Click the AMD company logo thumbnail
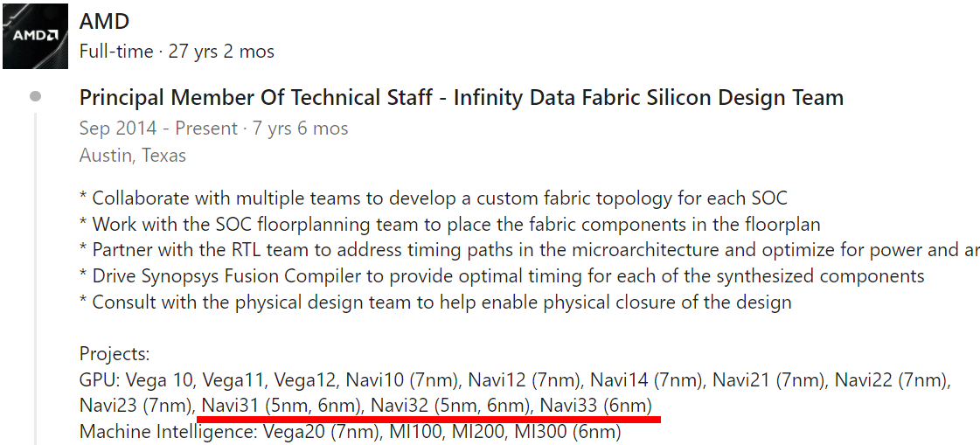Screen dimensions: 980x445 (x=36, y=36)
